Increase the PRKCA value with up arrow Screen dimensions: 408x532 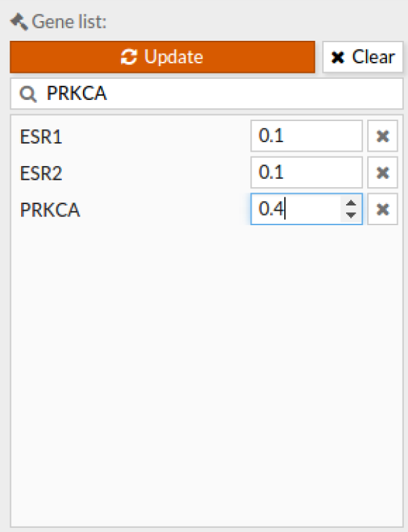tap(351, 203)
